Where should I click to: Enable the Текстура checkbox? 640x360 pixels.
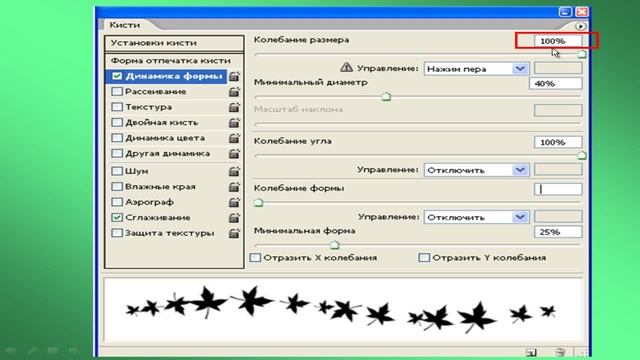pyautogui.click(x=117, y=107)
